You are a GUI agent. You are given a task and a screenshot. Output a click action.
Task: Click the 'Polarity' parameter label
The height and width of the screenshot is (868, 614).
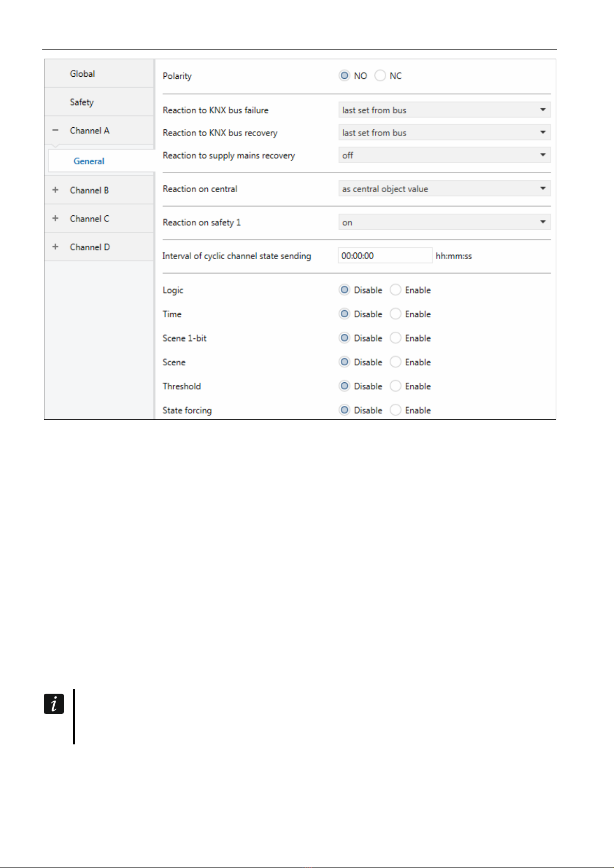click(177, 76)
